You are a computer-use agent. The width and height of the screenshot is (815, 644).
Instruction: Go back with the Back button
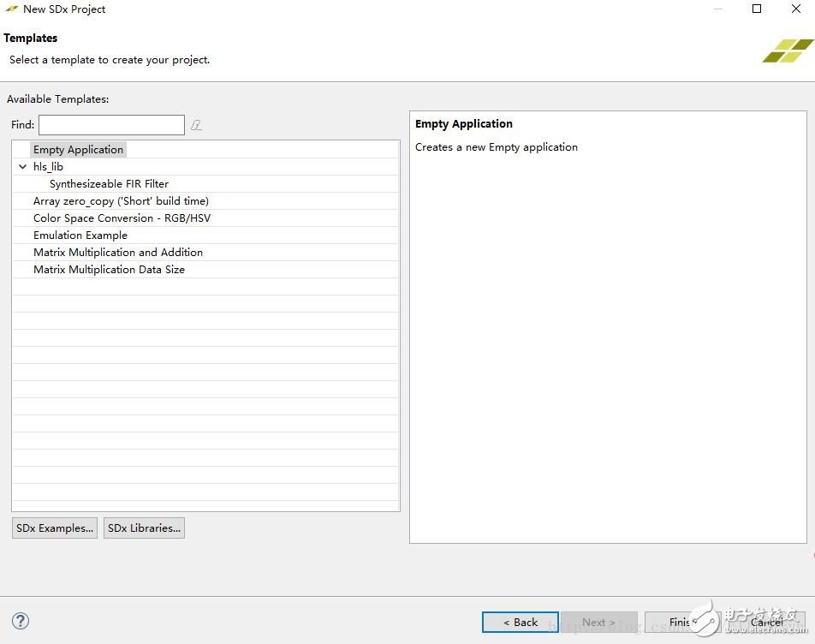pyautogui.click(x=521, y=623)
